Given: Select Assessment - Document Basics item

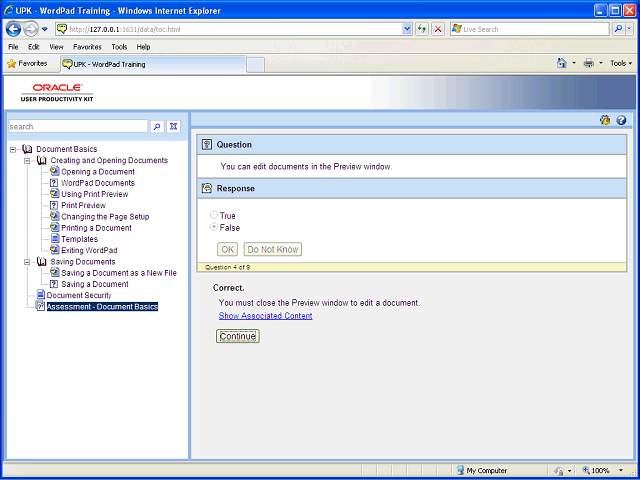Looking at the screenshot, I should [x=102, y=307].
